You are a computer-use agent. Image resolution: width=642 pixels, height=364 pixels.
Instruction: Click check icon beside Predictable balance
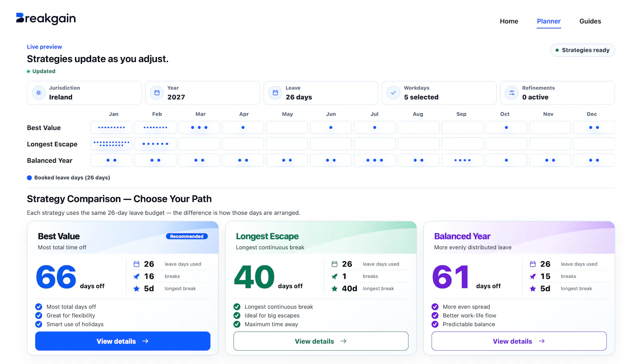point(435,324)
